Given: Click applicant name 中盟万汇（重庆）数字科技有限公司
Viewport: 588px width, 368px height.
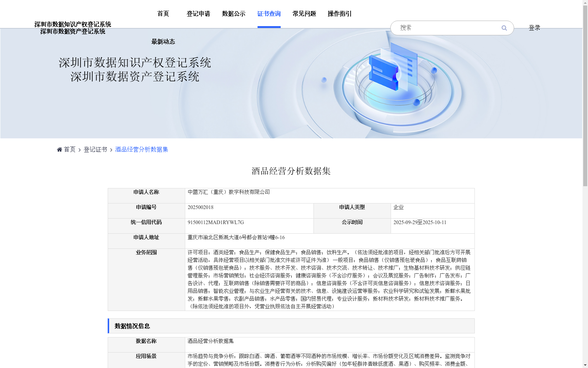Looking at the screenshot, I should pyautogui.click(x=229, y=192).
